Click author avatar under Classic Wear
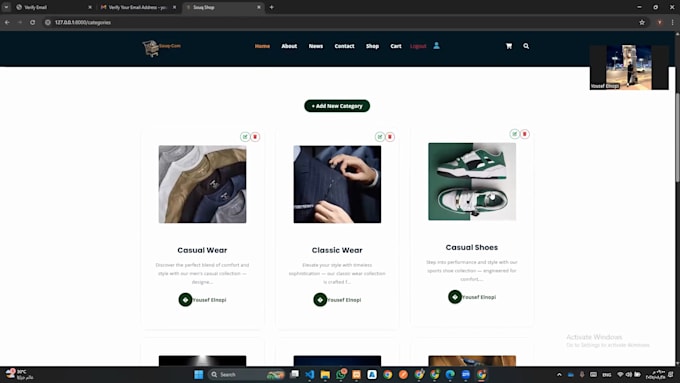This screenshot has width=680, height=383. 320,300
